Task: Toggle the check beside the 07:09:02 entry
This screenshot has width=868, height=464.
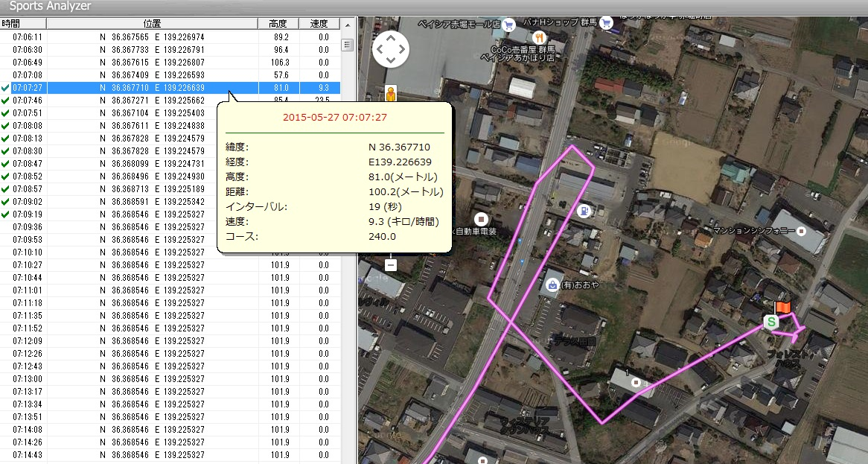Action: (x=4, y=201)
